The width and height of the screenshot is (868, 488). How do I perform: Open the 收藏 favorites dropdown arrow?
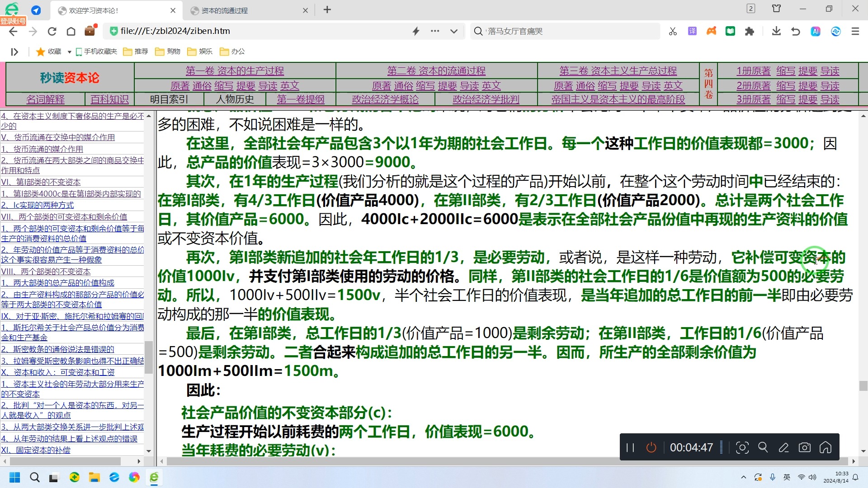(x=69, y=52)
